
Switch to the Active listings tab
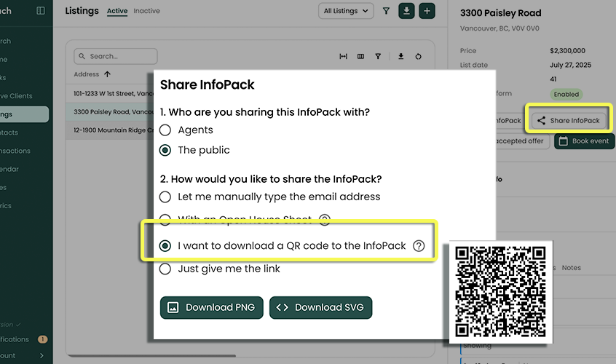click(x=117, y=11)
